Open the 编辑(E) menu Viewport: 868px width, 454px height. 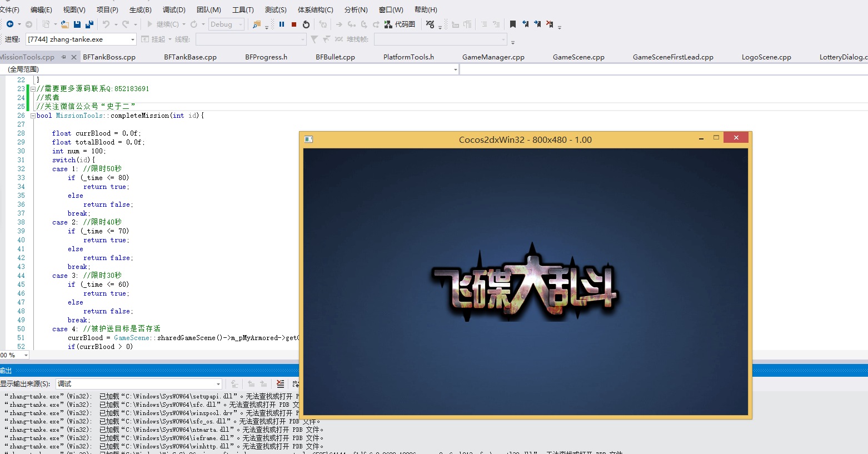point(41,9)
